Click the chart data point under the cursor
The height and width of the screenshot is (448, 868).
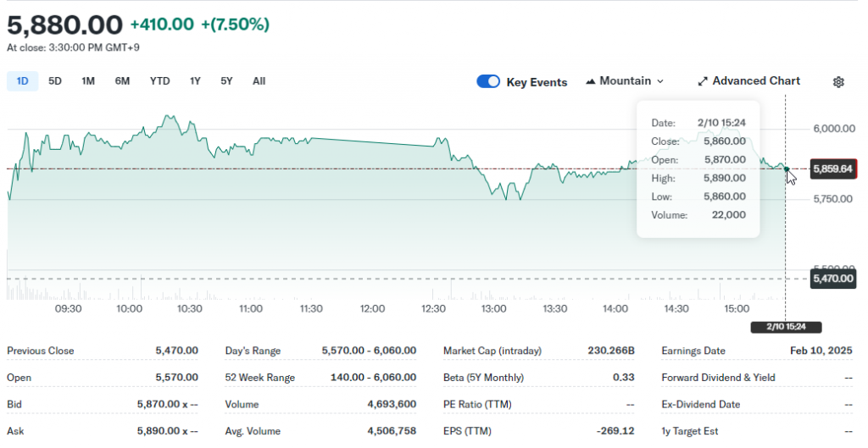coord(787,169)
